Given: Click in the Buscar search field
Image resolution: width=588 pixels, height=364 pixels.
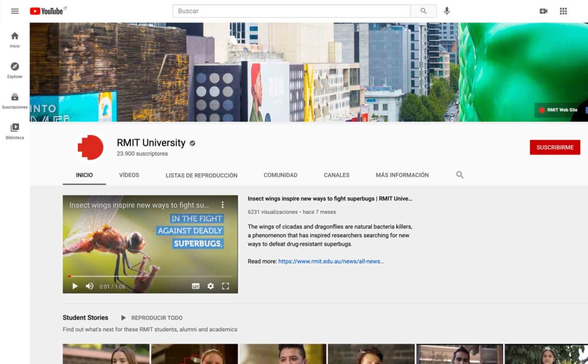Looking at the screenshot, I should point(291,11).
